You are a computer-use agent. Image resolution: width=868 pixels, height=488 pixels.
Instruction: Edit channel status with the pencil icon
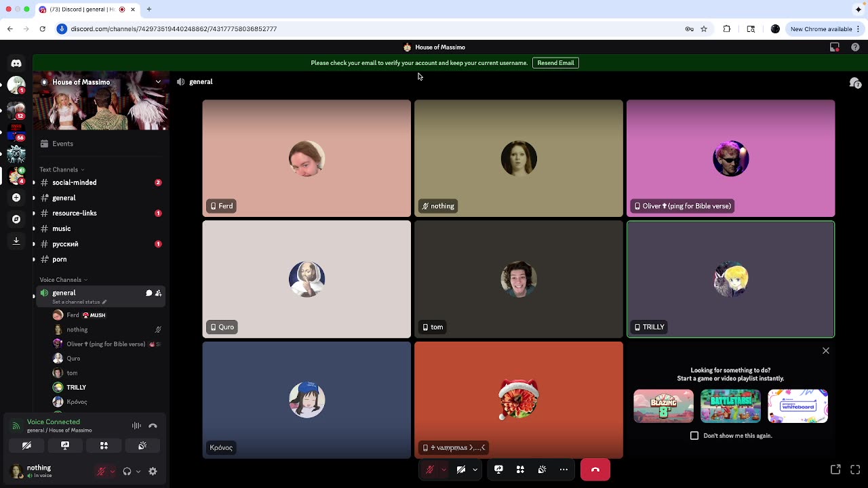point(104,302)
